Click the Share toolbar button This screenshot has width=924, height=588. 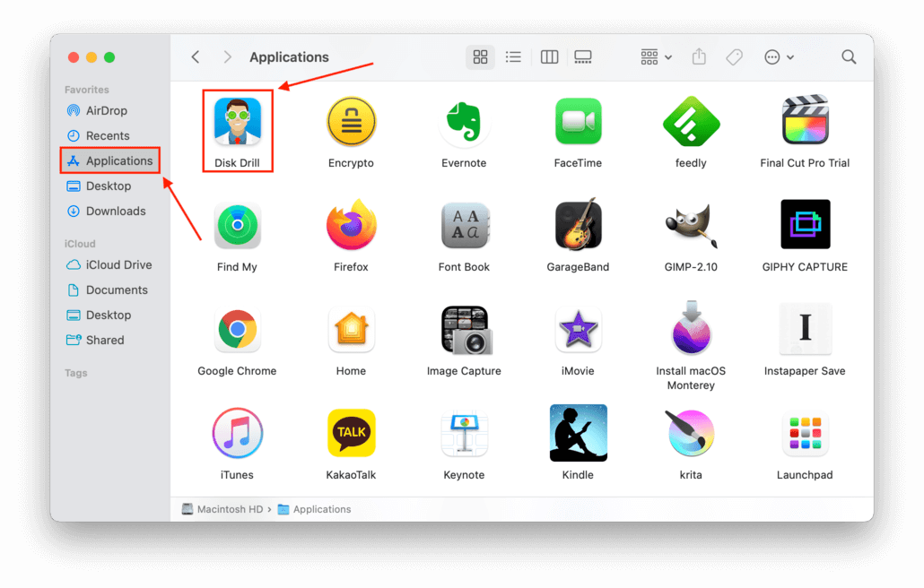(x=699, y=57)
